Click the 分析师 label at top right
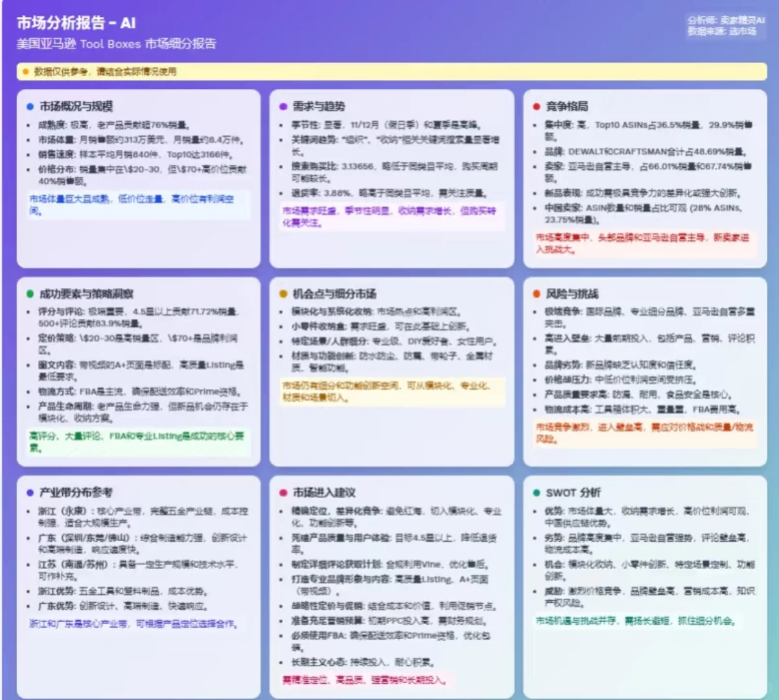 pos(727,20)
